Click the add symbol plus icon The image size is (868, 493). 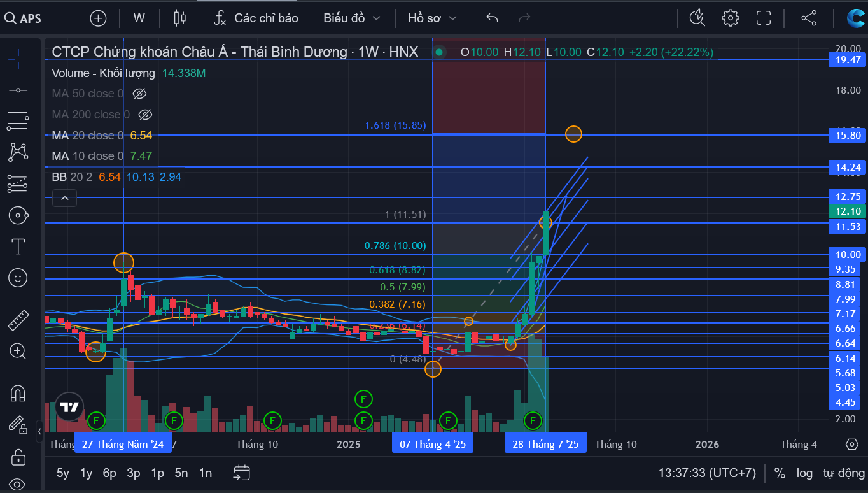[98, 18]
